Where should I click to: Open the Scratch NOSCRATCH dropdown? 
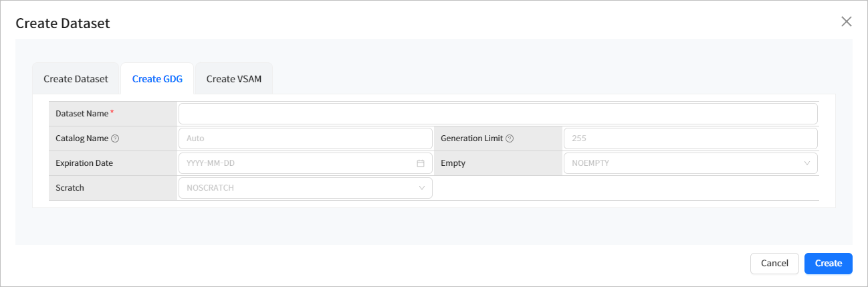(x=305, y=188)
